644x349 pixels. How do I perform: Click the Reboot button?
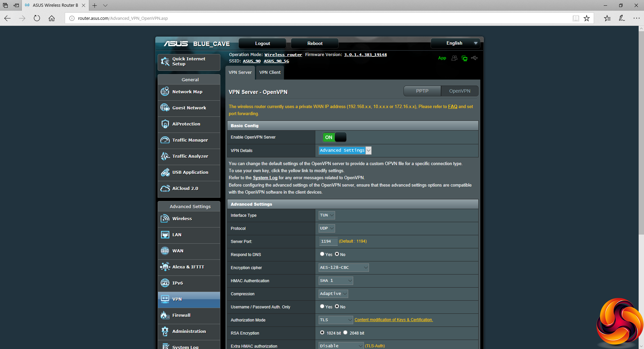(x=315, y=43)
